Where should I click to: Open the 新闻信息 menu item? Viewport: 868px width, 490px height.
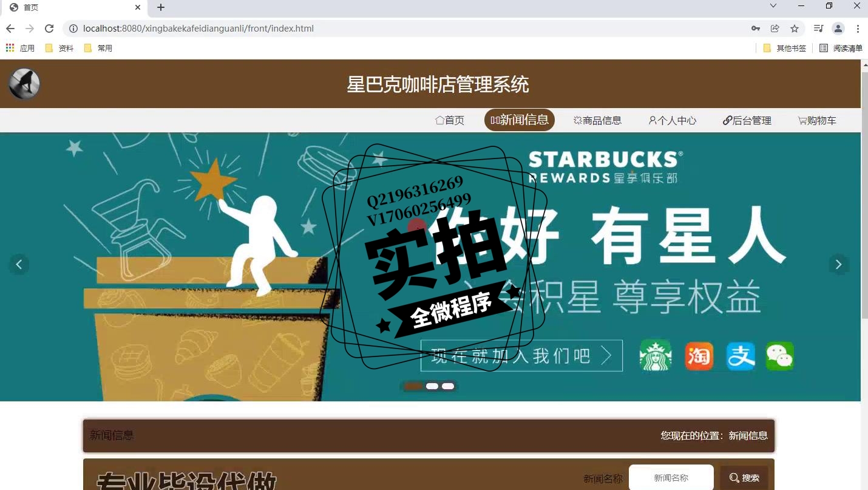click(520, 120)
